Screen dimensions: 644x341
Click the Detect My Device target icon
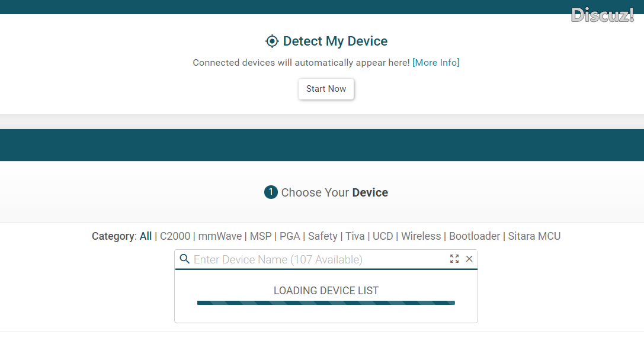(272, 41)
